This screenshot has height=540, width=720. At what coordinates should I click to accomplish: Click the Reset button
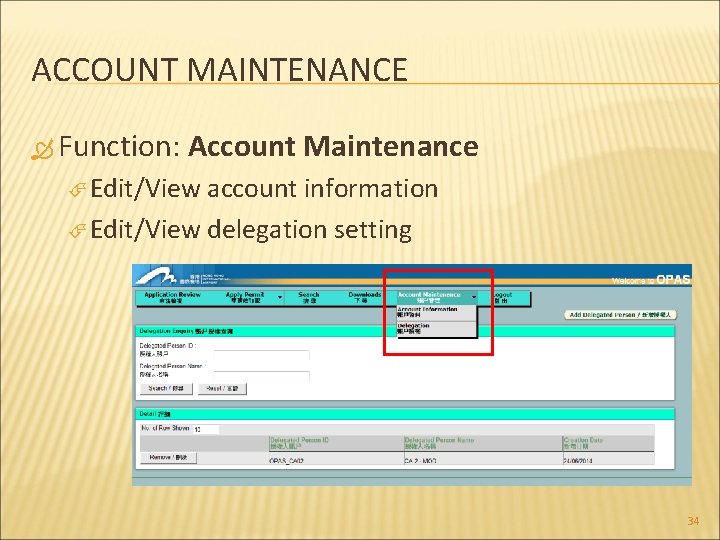tap(222, 389)
